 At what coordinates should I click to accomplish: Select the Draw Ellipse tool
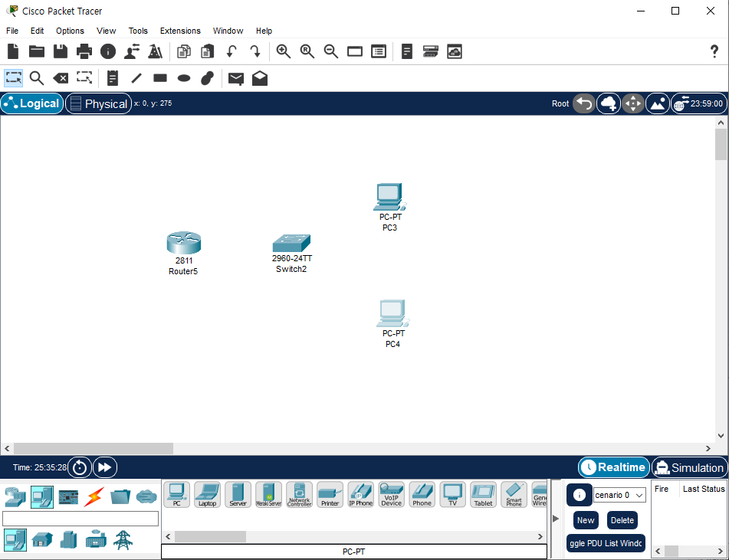[x=184, y=78]
